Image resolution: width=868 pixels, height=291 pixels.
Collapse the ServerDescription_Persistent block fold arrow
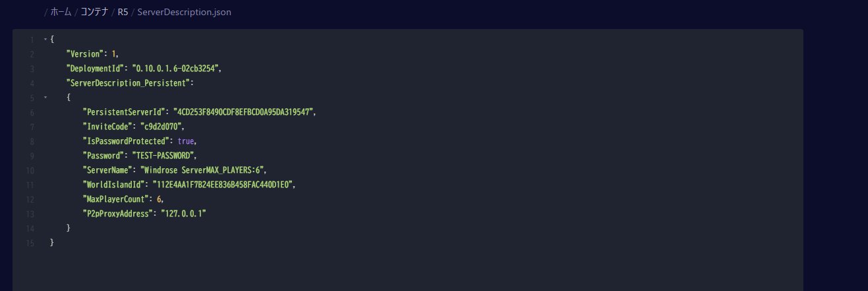click(45, 98)
